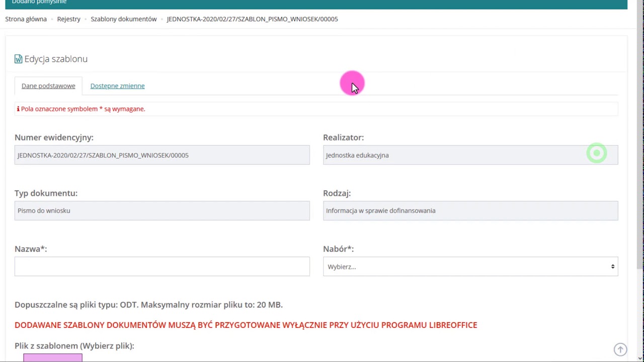Click the scroll-to-top arrow icon

click(x=620, y=349)
